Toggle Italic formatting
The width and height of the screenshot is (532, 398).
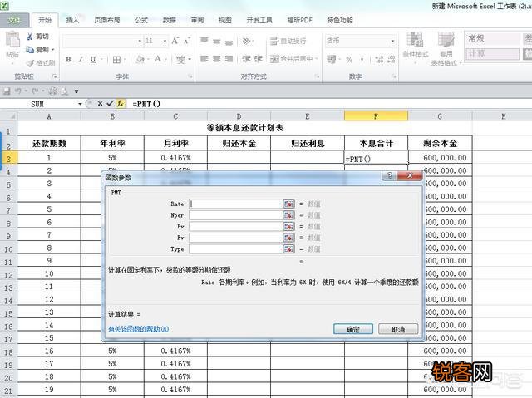point(81,59)
